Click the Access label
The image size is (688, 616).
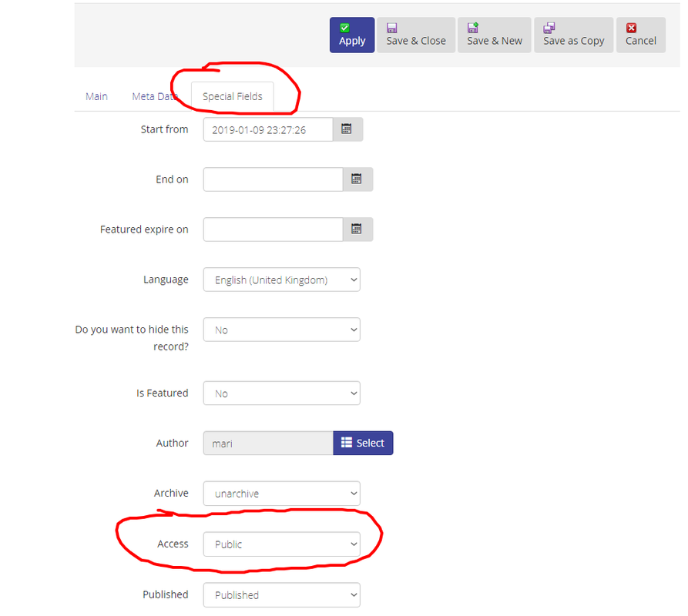coord(173,544)
